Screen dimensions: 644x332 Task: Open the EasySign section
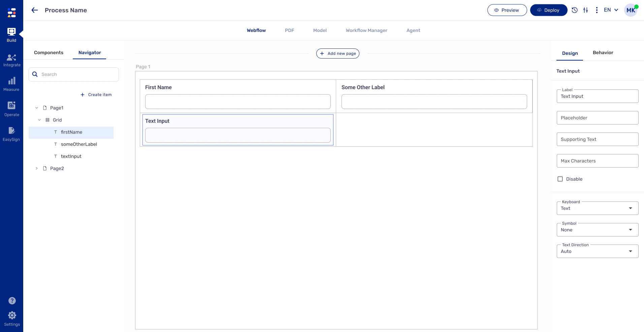click(11, 134)
